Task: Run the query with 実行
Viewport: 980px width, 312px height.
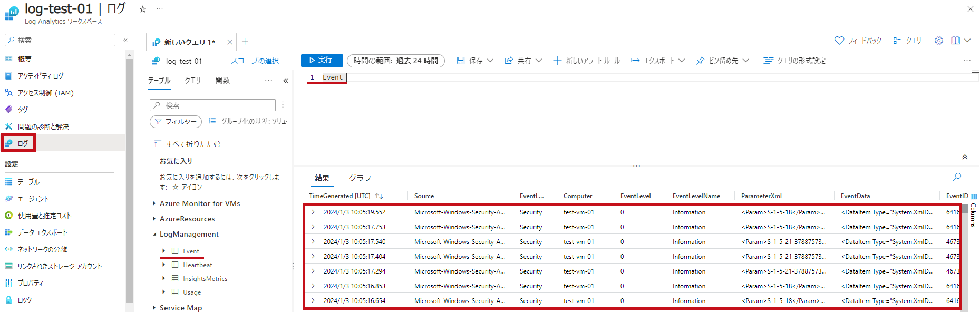Action: [x=322, y=61]
